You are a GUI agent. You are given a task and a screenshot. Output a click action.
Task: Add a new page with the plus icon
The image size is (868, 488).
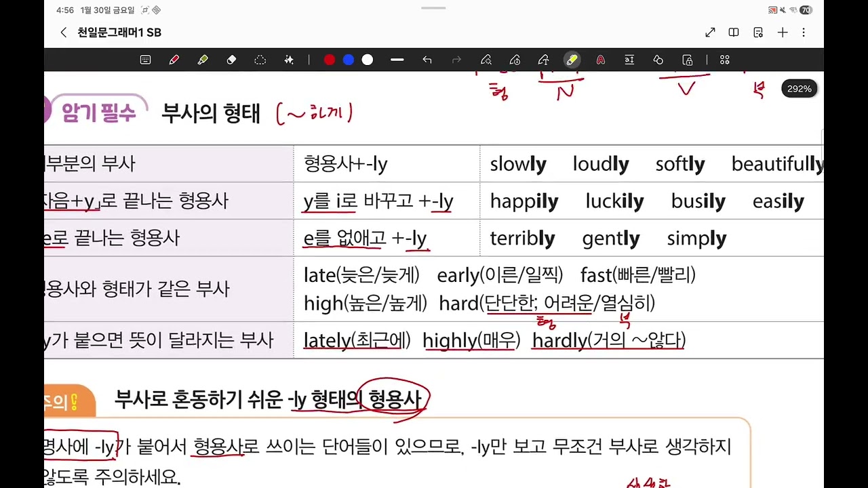(x=783, y=33)
